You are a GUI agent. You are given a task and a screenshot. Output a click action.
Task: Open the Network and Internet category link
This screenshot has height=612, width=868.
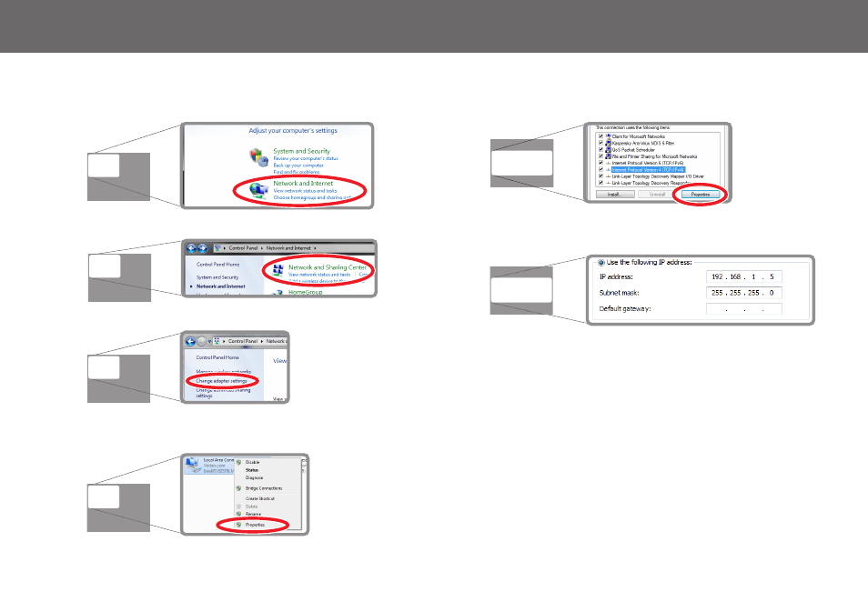pyautogui.click(x=303, y=183)
